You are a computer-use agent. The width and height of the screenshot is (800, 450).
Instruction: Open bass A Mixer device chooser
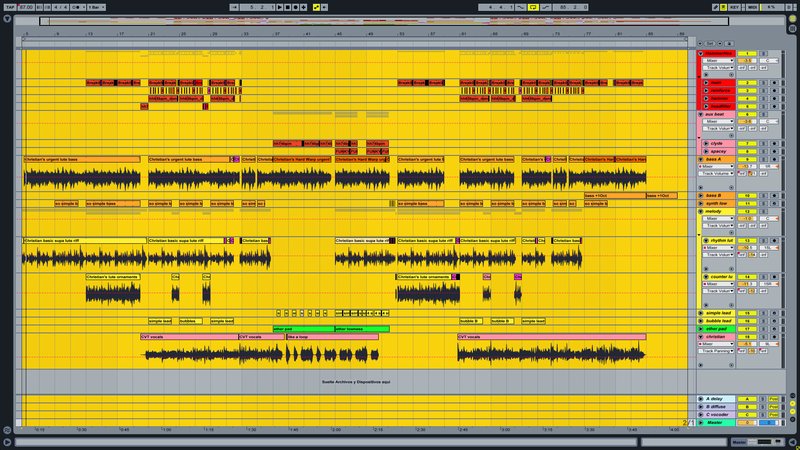pyautogui.click(x=717, y=166)
